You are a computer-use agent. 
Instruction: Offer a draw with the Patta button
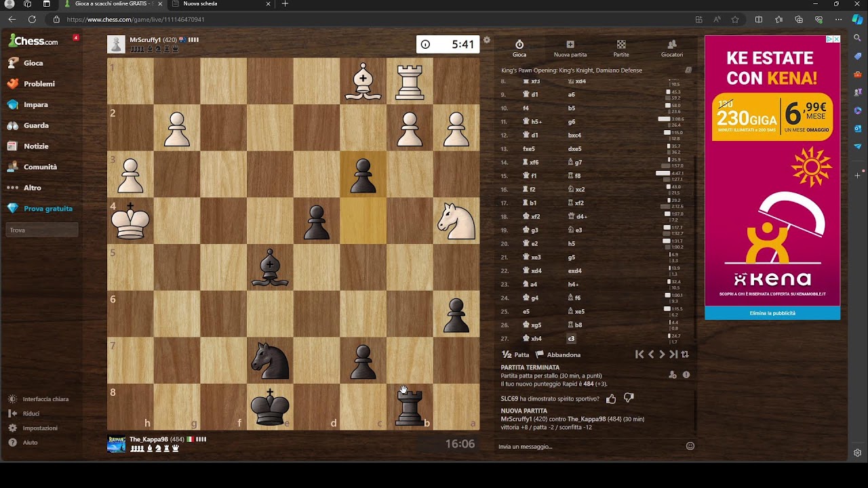click(x=515, y=354)
